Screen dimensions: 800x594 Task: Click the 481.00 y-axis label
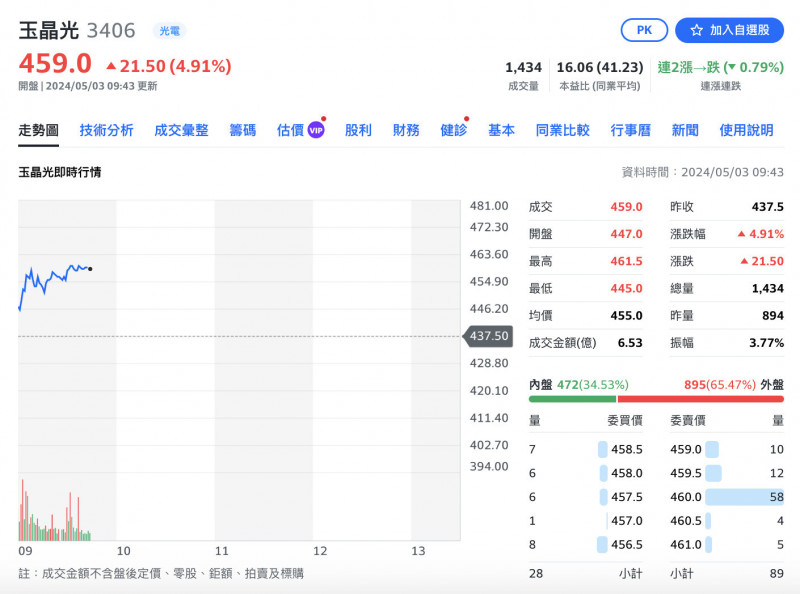pyautogui.click(x=489, y=206)
